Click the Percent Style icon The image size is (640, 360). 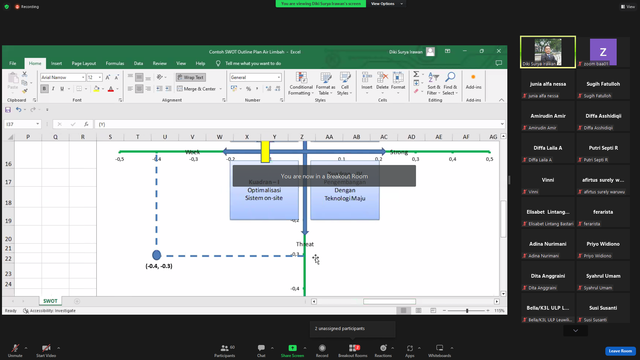click(x=248, y=89)
